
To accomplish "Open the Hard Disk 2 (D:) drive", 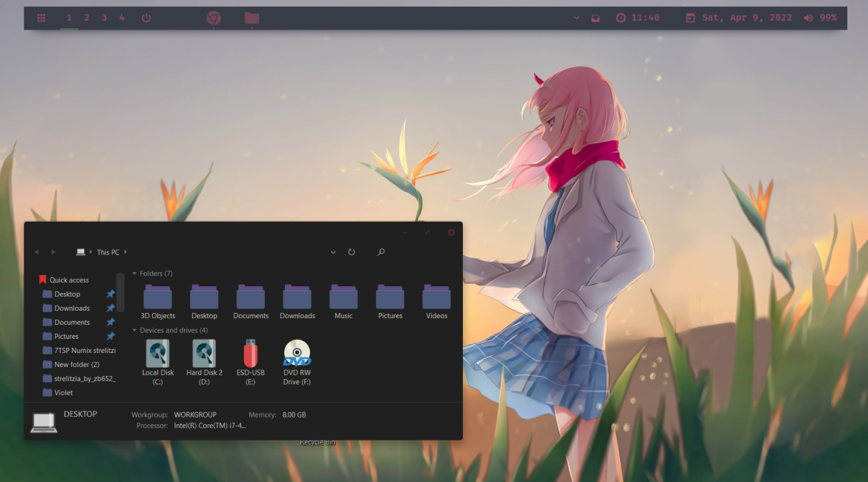I will pos(204,355).
